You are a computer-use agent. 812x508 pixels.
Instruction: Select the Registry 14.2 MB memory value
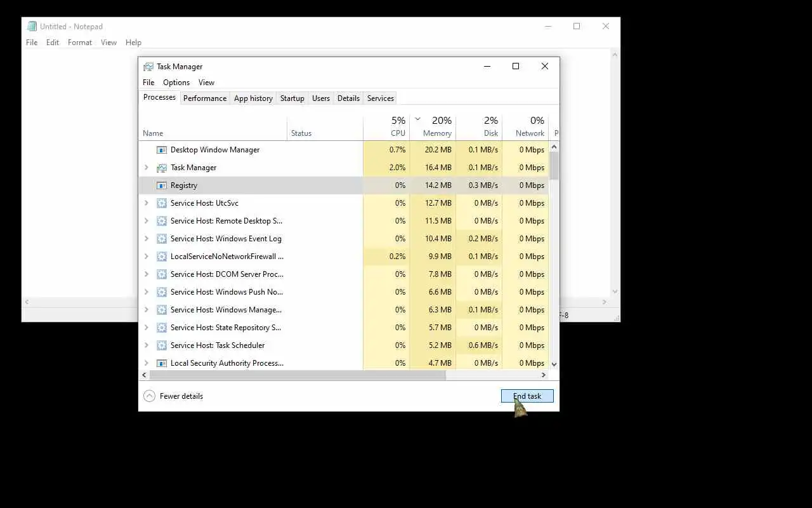coord(438,185)
